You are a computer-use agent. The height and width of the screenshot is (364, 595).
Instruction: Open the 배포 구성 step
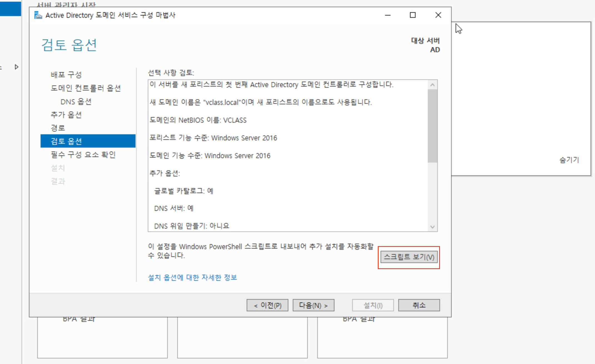[x=66, y=75]
